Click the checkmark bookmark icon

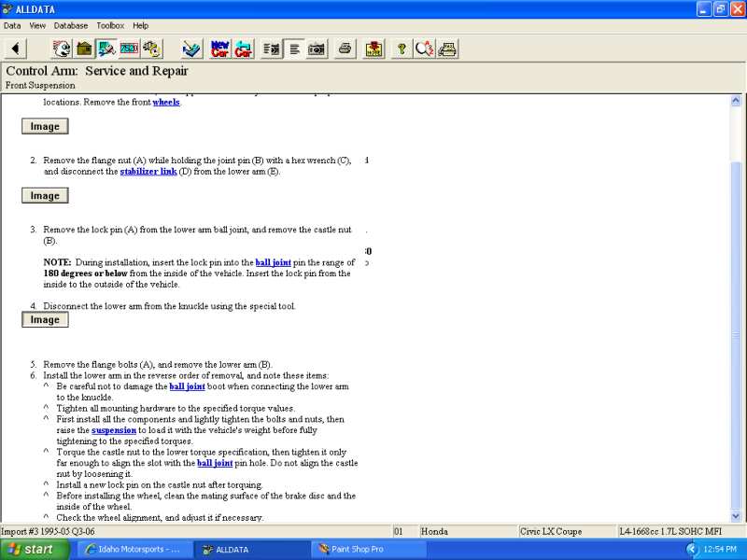pos(191,49)
